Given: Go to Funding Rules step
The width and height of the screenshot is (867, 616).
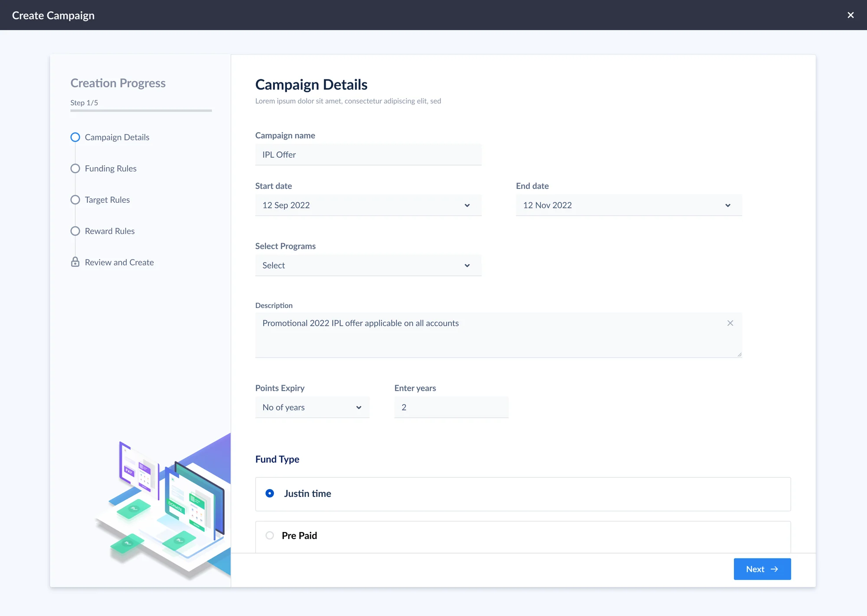Looking at the screenshot, I should (x=111, y=169).
